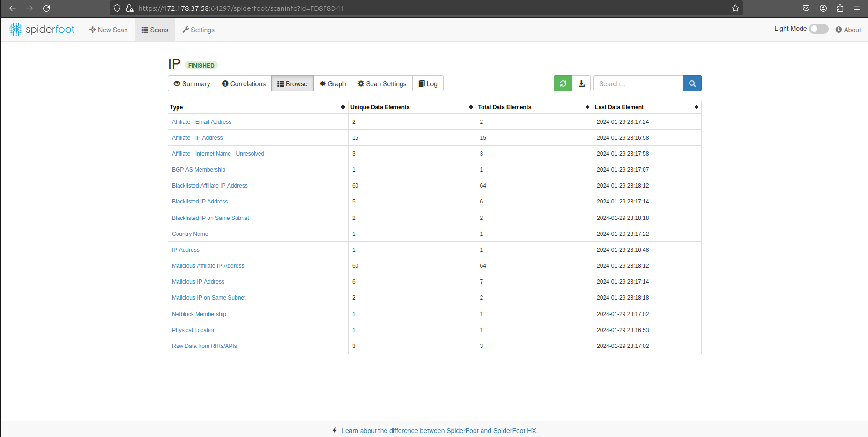The width and height of the screenshot is (868, 437).
Task: Open the browser hamburger menu
Action: (x=857, y=8)
